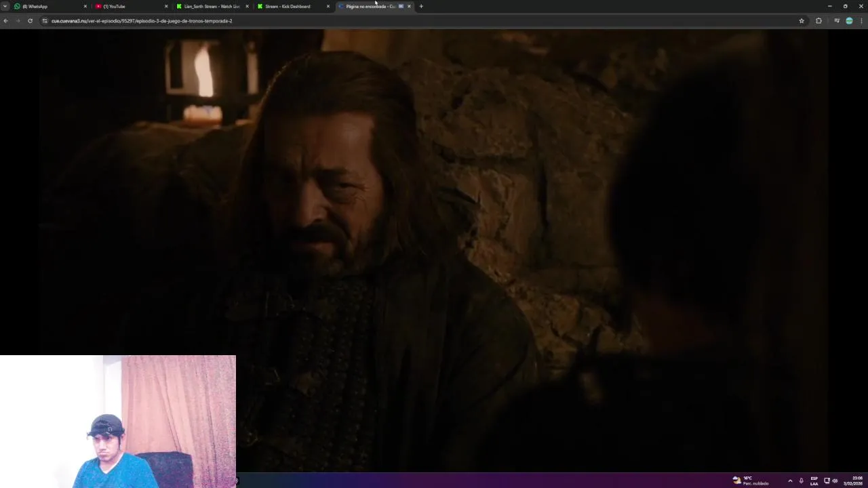Close the Lien_Sorth Stream tab
The height and width of the screenshot is (488, 868).
pos(247,6)
